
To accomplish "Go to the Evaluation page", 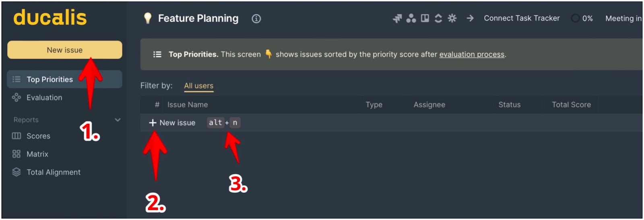I will tap(44, 97).
